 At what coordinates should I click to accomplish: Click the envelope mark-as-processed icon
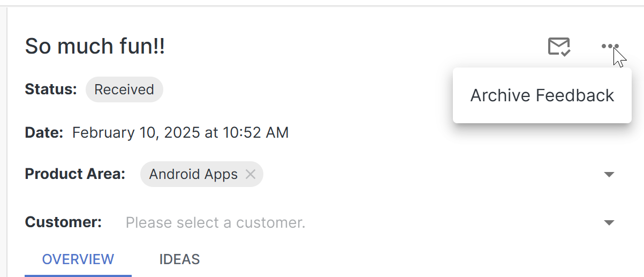click(559, 47)
